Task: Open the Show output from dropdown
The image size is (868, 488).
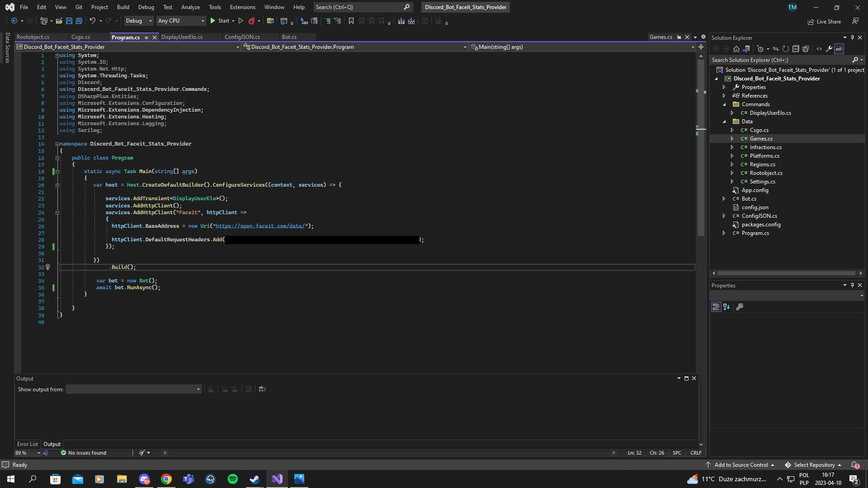Action: click(x=134, y=389)
